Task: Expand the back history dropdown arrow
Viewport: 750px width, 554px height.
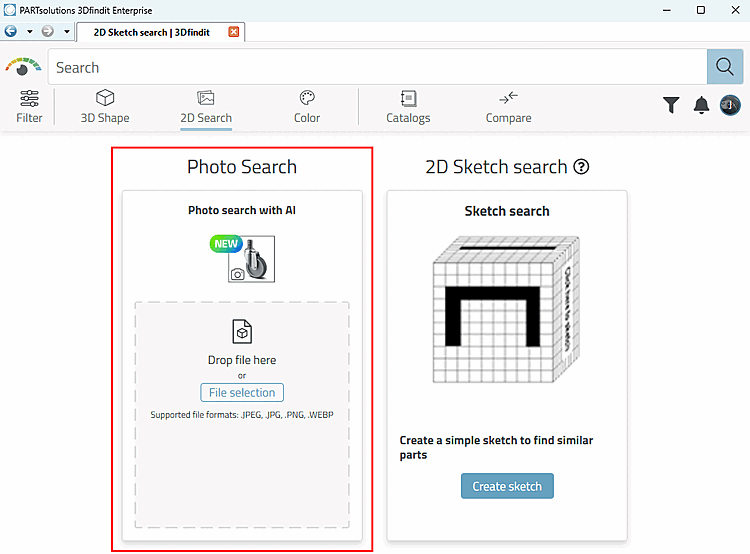Action: tap(30, 31)
